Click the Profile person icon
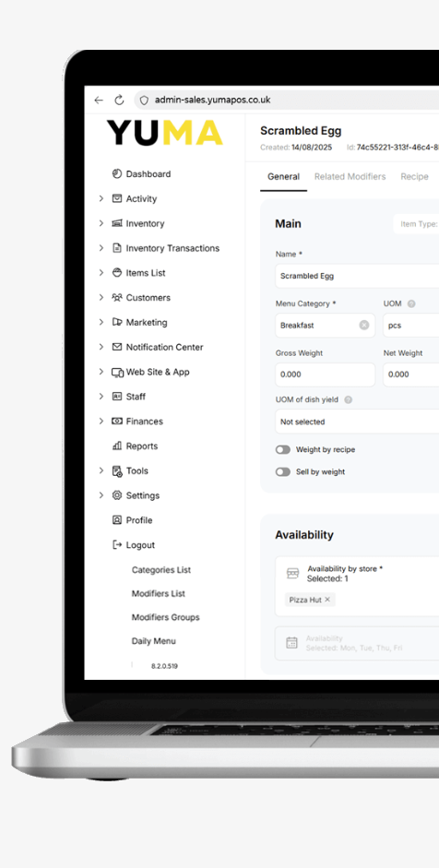This screenshot has height=868, width=439. (117, 520)
